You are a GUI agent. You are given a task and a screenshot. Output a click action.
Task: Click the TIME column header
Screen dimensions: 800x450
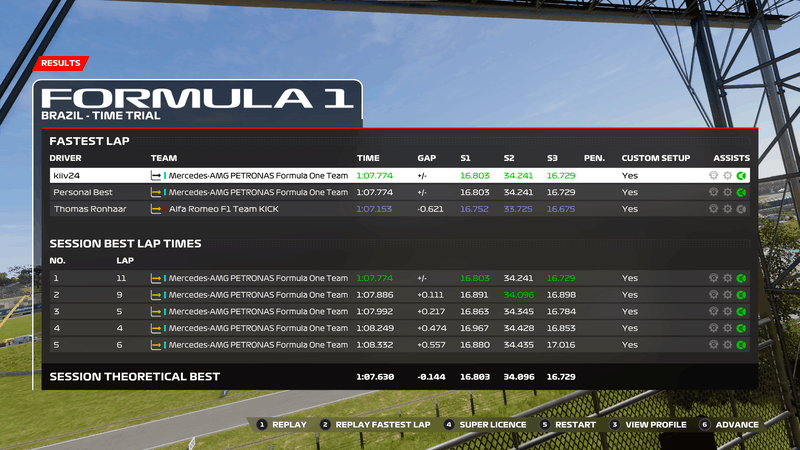pyautogui.click(x=368, y=158)
